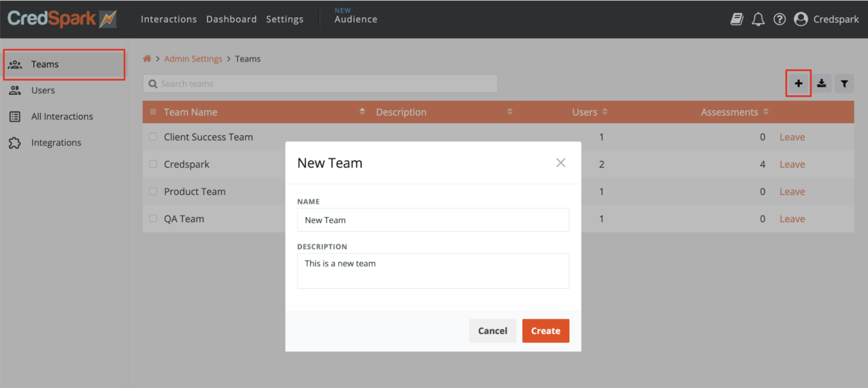Leave the Client Success Team
This screenshot has width=868, height=388.
tap(792, 137)
